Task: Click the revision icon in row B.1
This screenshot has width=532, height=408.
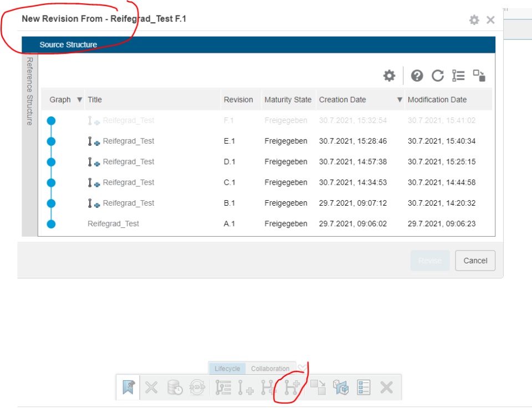Action: coord(94,203)
